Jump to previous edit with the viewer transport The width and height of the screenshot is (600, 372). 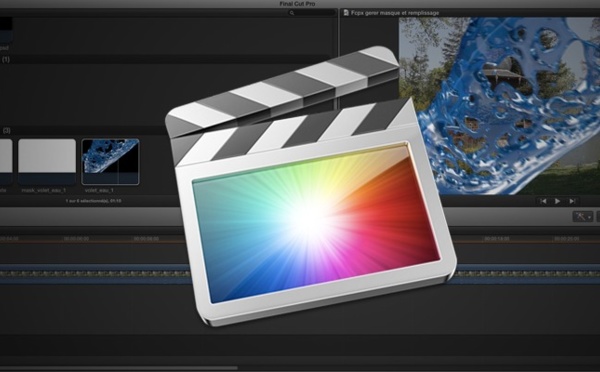click(x=543, y=201)
